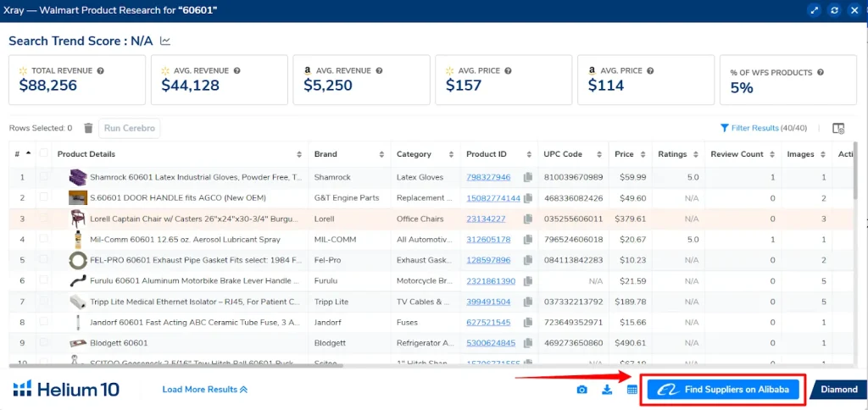Click Load More Results
Screen dimensions: 868x410
[x=205, y=390]
